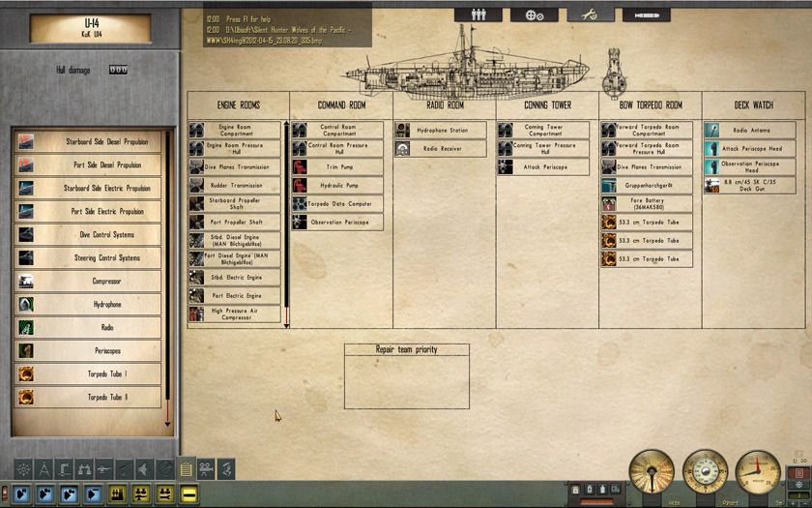Go to the helm wheel station
This screenshot has height=508, width=812.
(24, 469)
